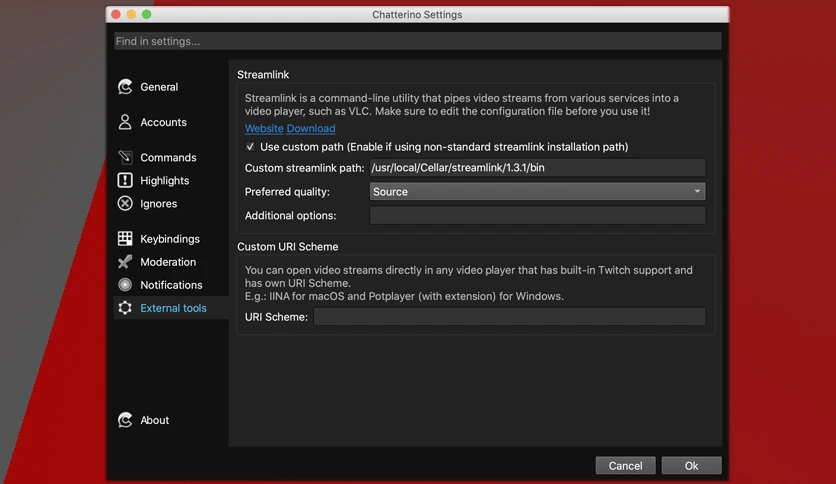Click the 'Additional options:' label
This screenshot has height=484, width=836.
tap(290, 216)
